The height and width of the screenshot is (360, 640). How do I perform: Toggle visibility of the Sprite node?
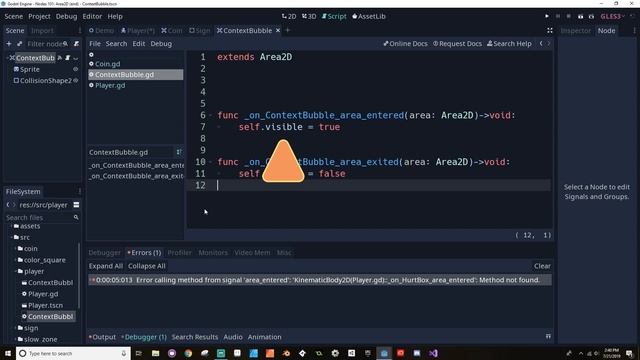pos(76,69)
